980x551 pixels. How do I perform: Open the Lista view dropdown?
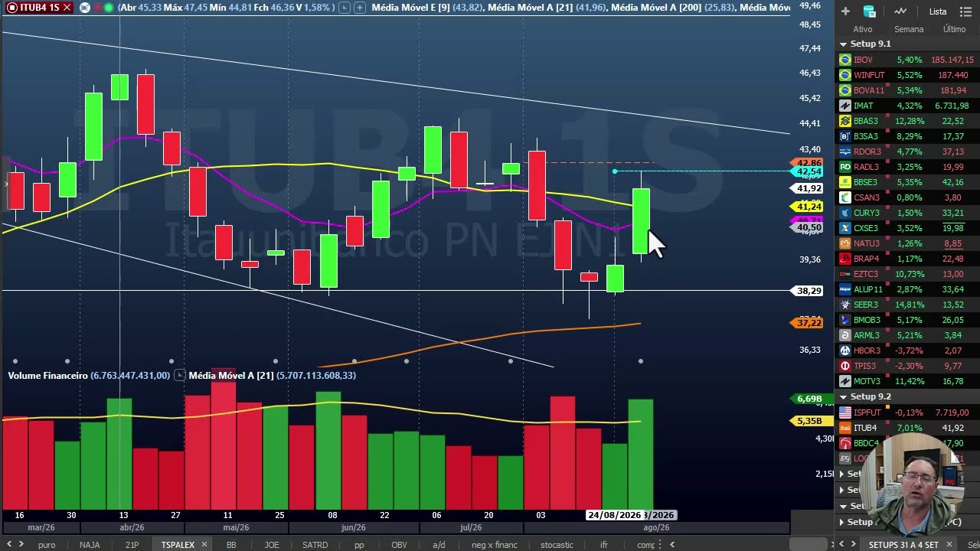click(938, 11)
